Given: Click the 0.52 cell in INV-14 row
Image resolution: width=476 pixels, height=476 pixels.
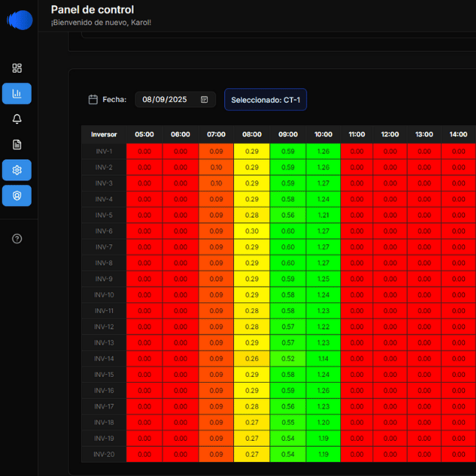Looking at the screenshot, I should [288, 359].
